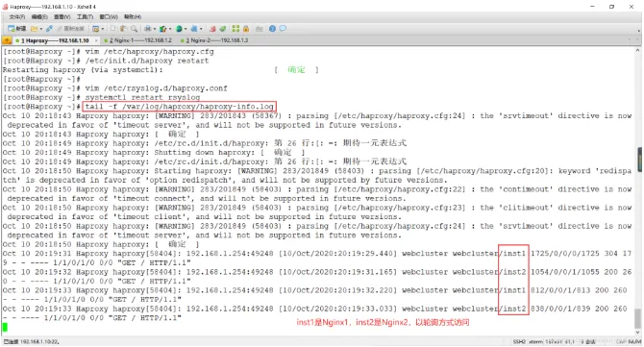Click the 重新连接 reconnect button
644x347 pixels.
70,28
